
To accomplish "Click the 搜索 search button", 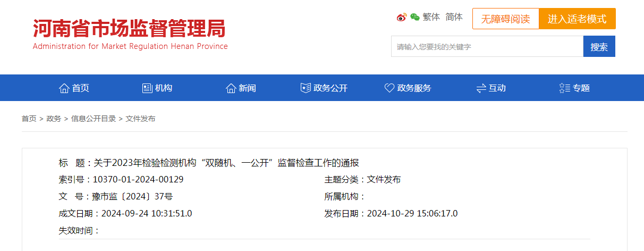I will click(599, 46).
